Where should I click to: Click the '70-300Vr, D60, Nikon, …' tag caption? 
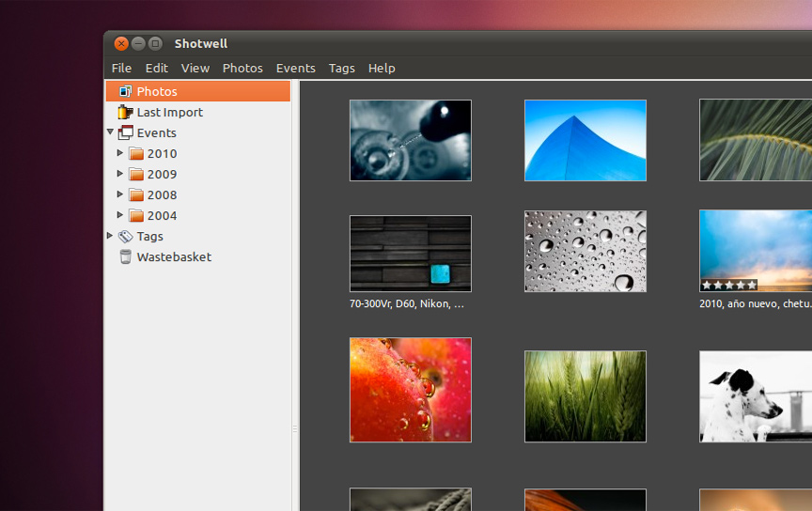pyautogui.click(x=407, y=304)
